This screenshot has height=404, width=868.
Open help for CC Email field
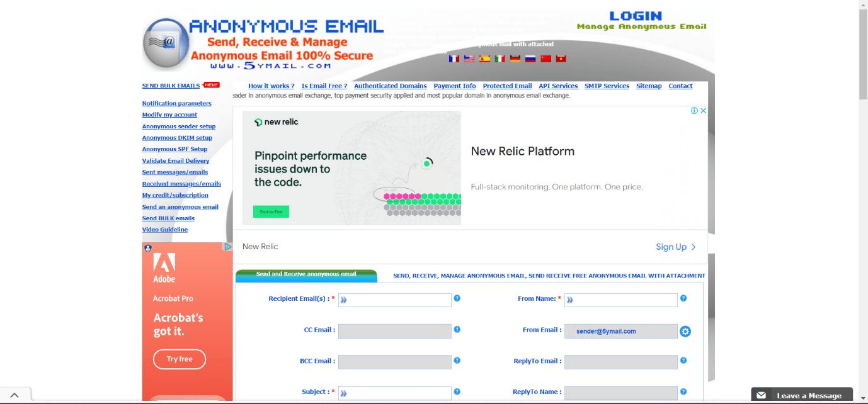(457, 329)
